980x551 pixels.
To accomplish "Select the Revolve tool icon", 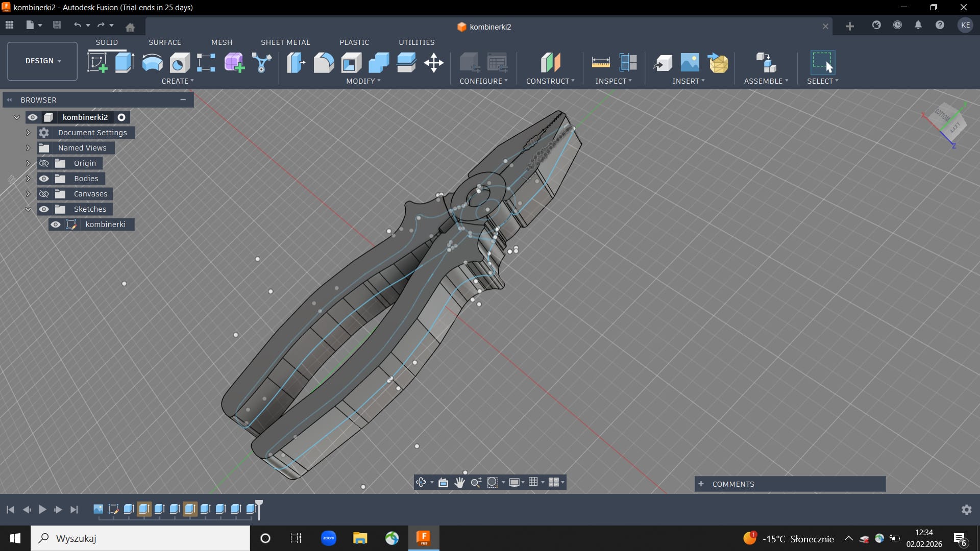I will 152,63.
